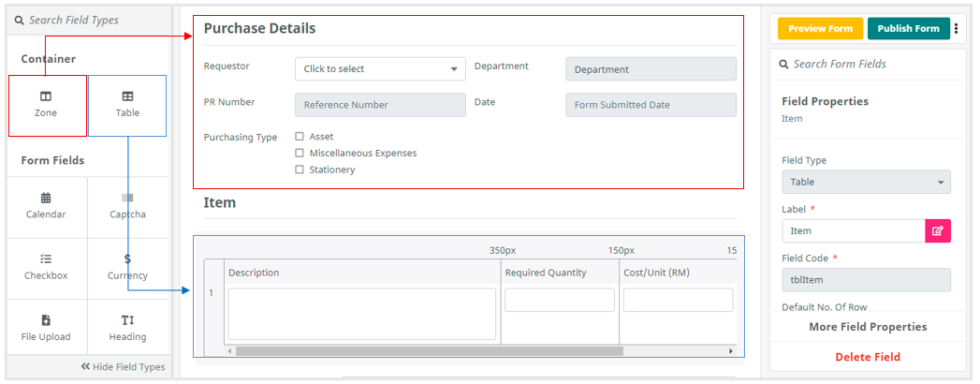Click the Preview Form button
This screenshot has width=980, height=384.
[x=820, y=29]
